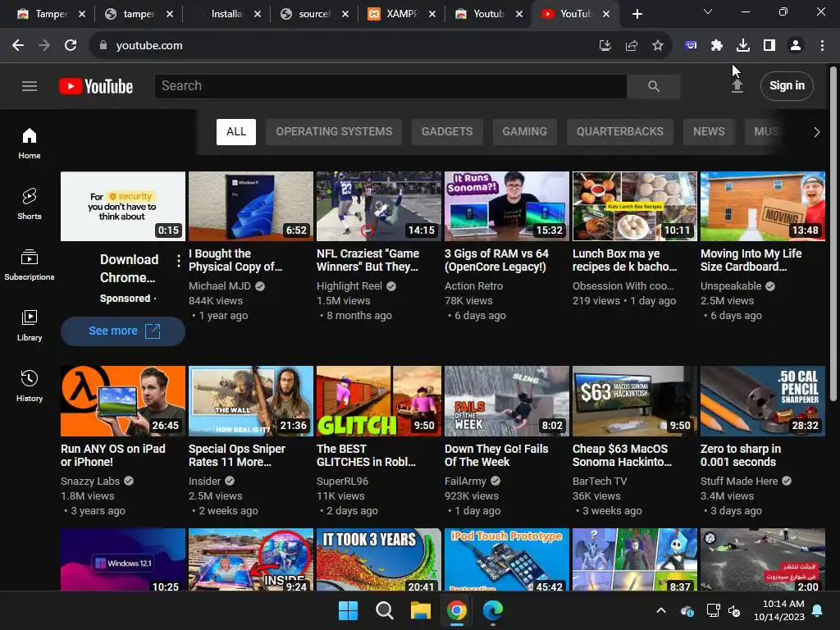
Task: Open the GLITCH Roblox video thumbnail
Action: pyautogui.click(x=379, y=401)
